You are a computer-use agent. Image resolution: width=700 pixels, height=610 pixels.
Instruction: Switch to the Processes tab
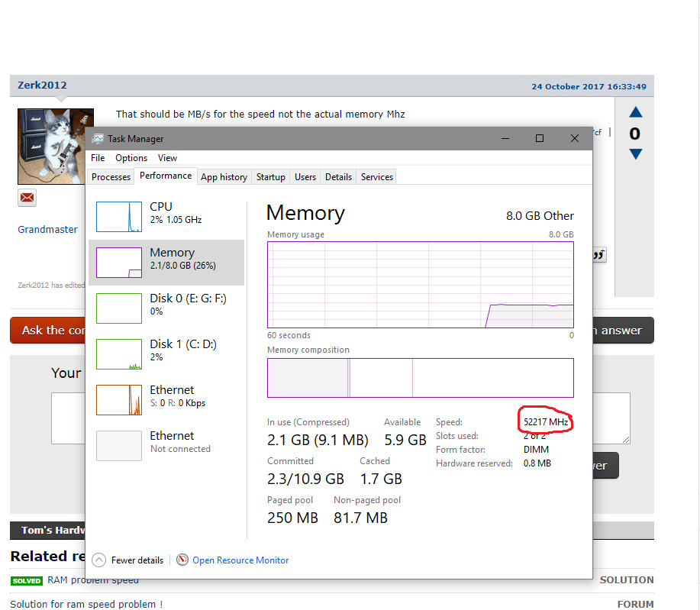coord(111,177)
